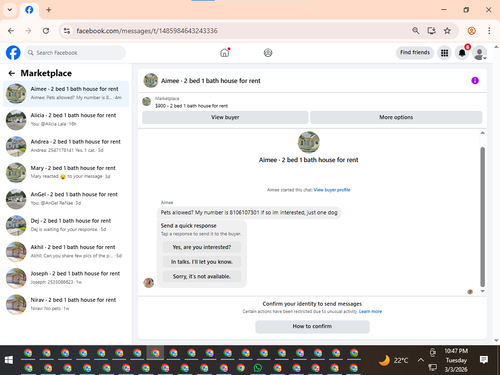Click How to confirm button
Viewport: 500px width, 375px height.
312,326
